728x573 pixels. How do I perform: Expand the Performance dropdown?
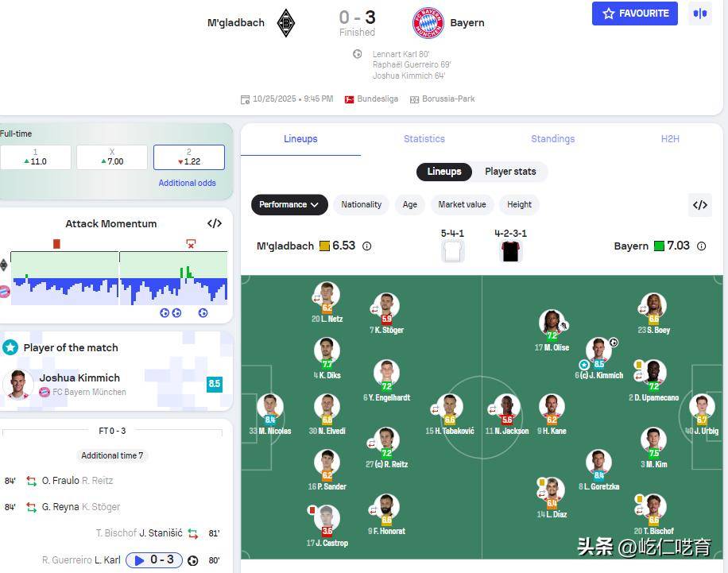click(289, 205)
